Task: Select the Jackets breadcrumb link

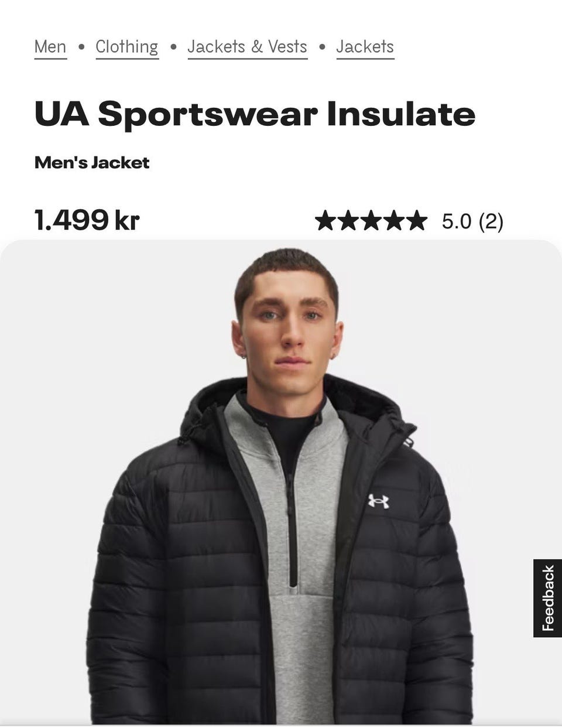Action: (365, 47)
